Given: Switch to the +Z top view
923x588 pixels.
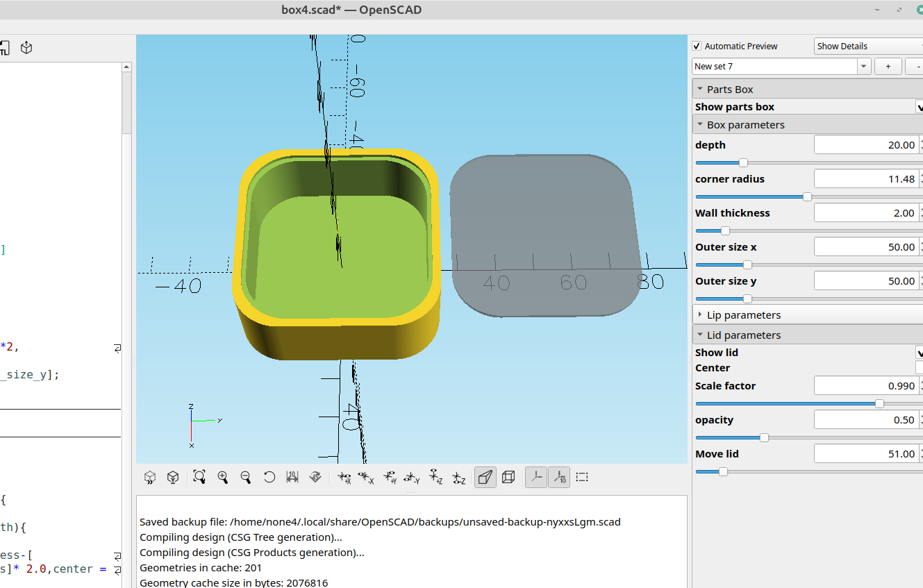Looking at the screenshot, I should click(435, 477).
